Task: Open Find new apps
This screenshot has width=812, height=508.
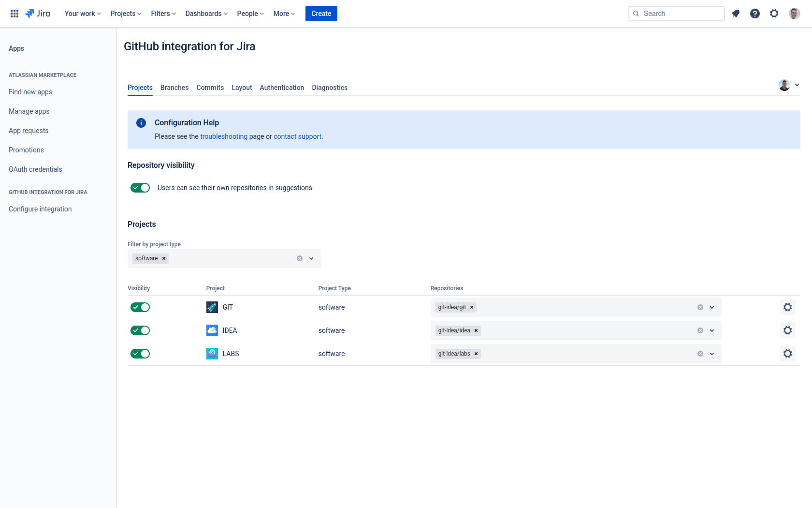Action: click(x=30, y=92)
